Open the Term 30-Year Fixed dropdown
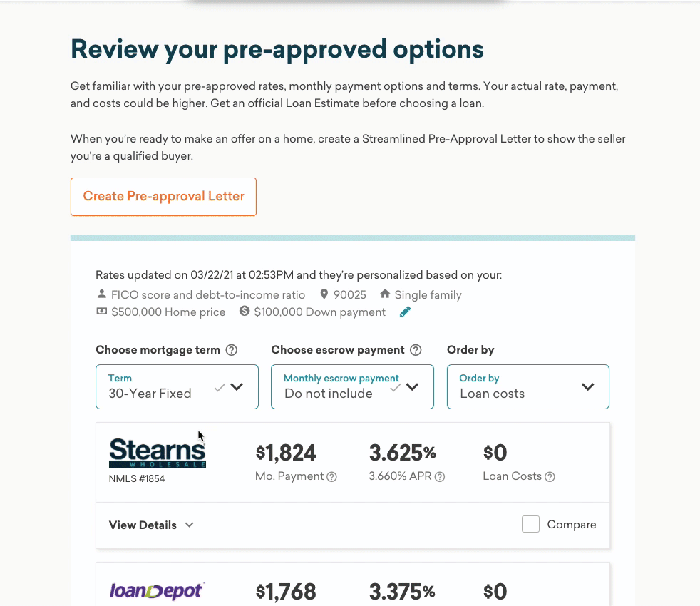 click(177, 387)
